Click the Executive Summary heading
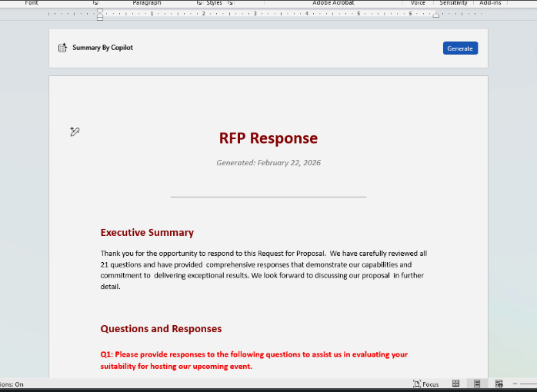Screen dimensions: 537x392 pos(147,232)
